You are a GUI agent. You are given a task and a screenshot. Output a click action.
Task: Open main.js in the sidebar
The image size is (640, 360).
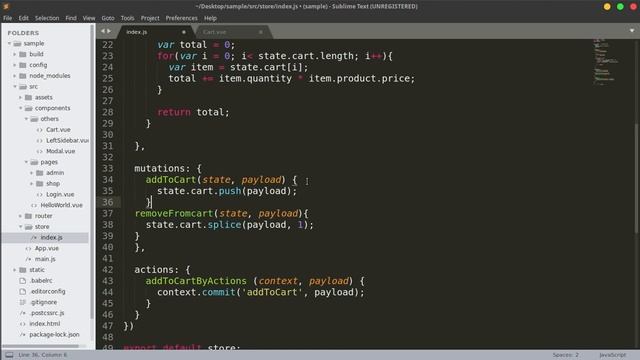[x=45, y=259]
